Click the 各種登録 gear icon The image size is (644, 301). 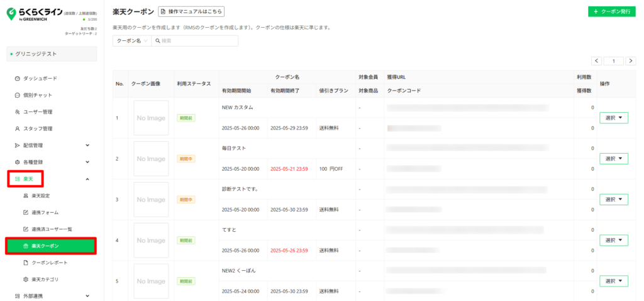[17, 162]
